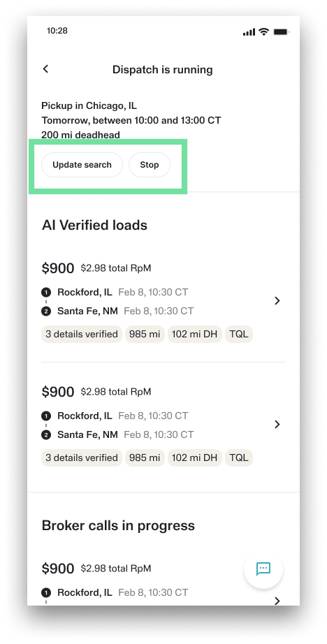Screen dimensions: 327x644
Task: Expand the broker call load chevron
Action: [x=277, y=601]
